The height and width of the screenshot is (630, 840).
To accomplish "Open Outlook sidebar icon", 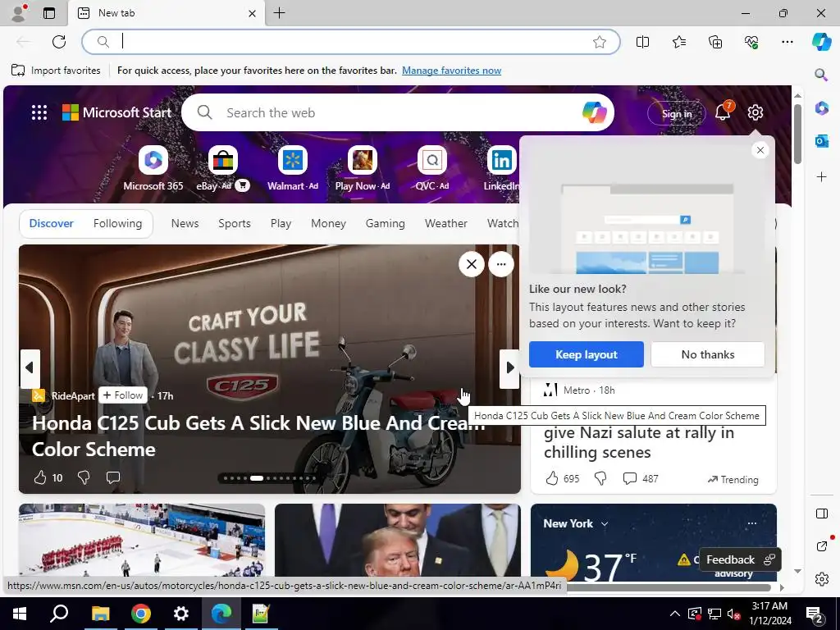I will [821, 141].
